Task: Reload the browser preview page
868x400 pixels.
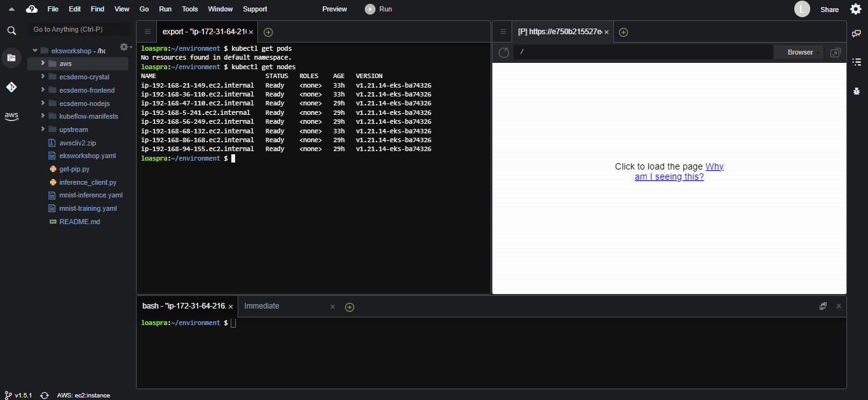Action: click(x=503, y=52)
